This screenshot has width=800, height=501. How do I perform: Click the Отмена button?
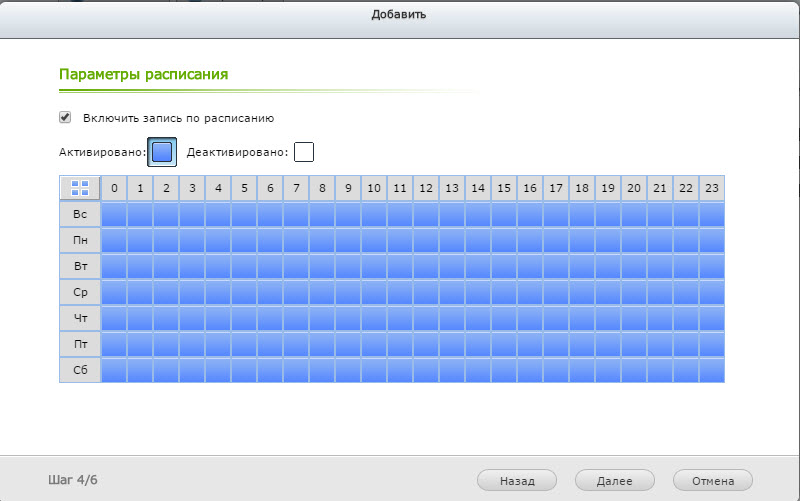[x=713, y=481]
